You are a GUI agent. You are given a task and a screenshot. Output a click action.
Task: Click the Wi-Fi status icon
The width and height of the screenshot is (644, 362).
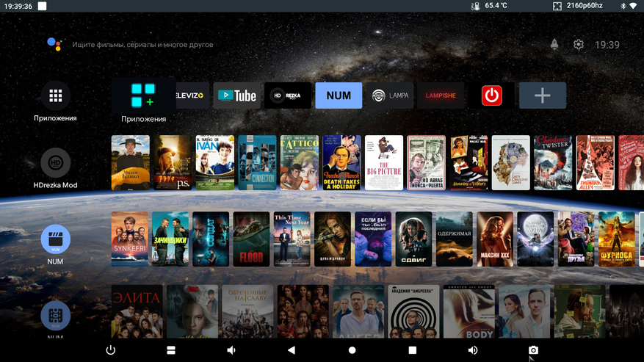pyautogui.click(x=633, y=6)
